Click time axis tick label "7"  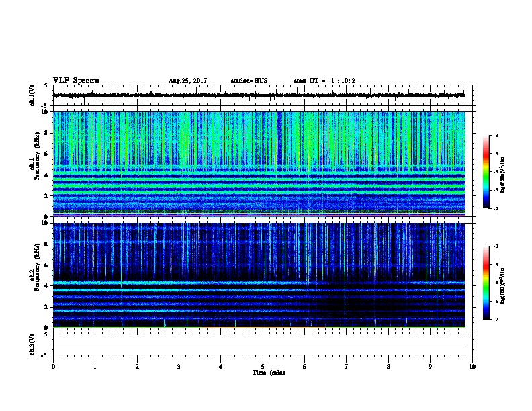pyautogui.click(x=347, y=367)
